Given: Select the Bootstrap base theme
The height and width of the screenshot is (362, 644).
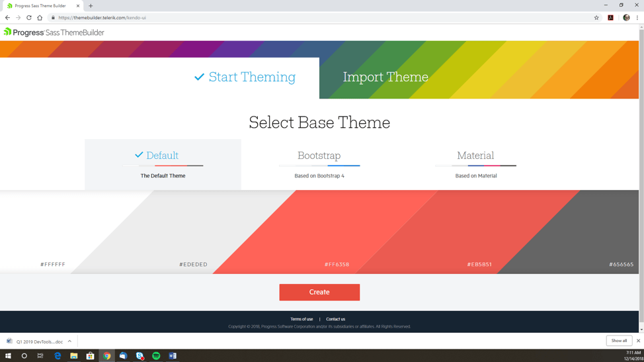Looking at the screenshot, I should [x=319, y=164].
